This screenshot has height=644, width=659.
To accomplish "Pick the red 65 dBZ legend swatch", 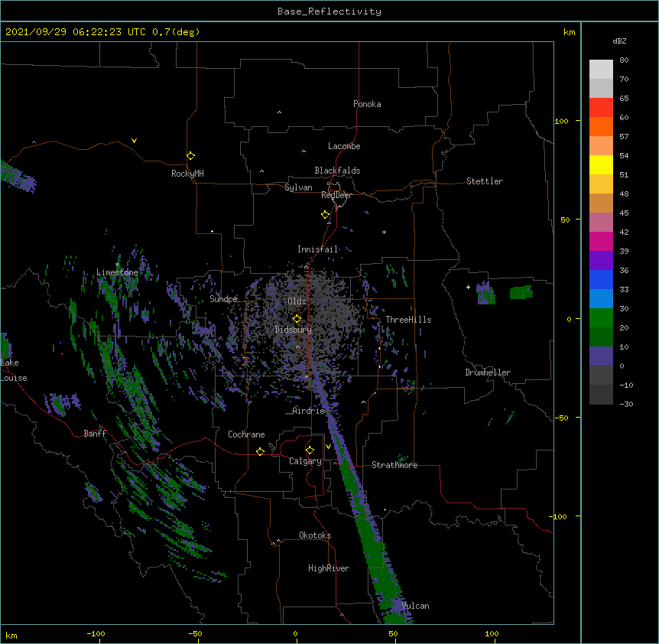I will coord(601,108).
